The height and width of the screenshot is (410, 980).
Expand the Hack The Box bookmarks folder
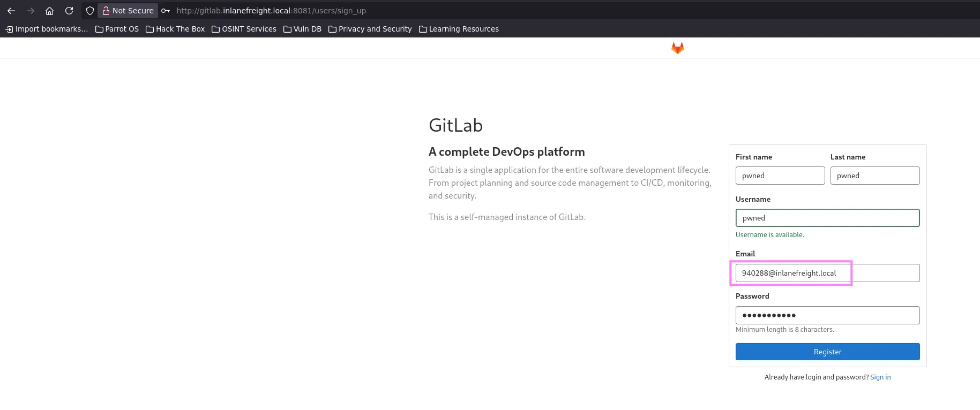tap(175, 29)
